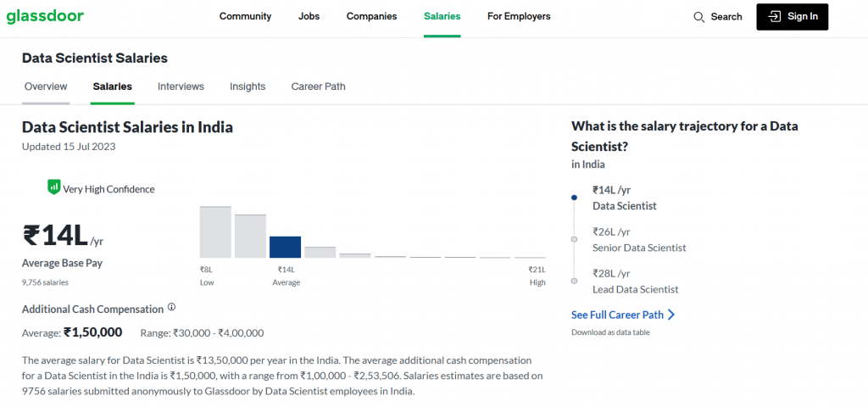Click Download as data table
Image resolution: width=868 pixels, height=407 pixels.
(x=610, y=332)
